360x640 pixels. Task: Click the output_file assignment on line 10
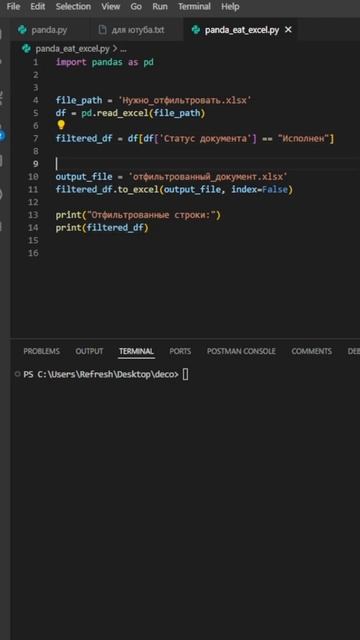pos(172,177)
